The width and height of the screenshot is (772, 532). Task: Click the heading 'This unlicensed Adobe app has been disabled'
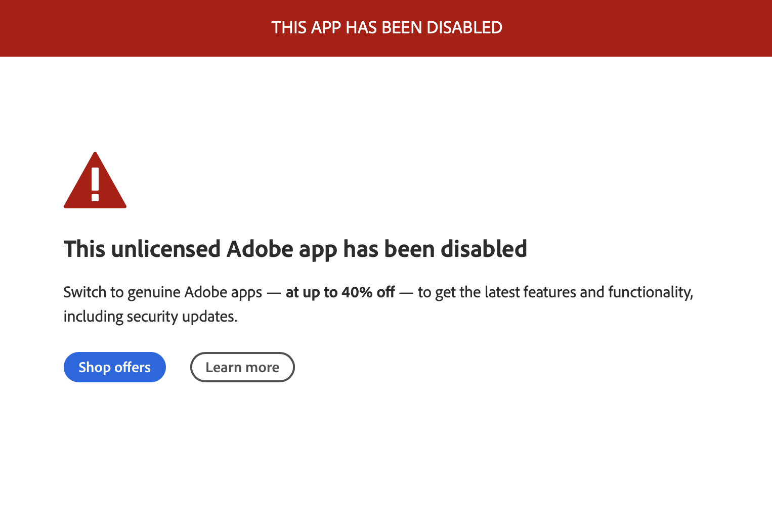[x=295, y=249]
